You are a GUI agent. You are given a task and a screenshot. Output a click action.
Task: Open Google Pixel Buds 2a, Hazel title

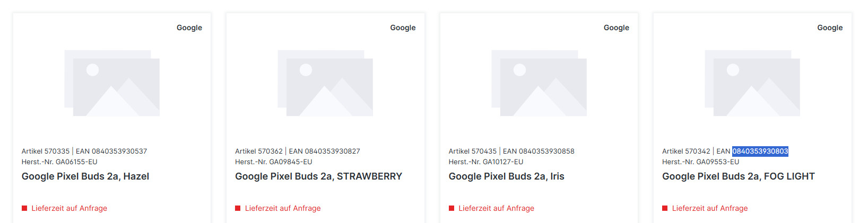(x=85, y=176)
